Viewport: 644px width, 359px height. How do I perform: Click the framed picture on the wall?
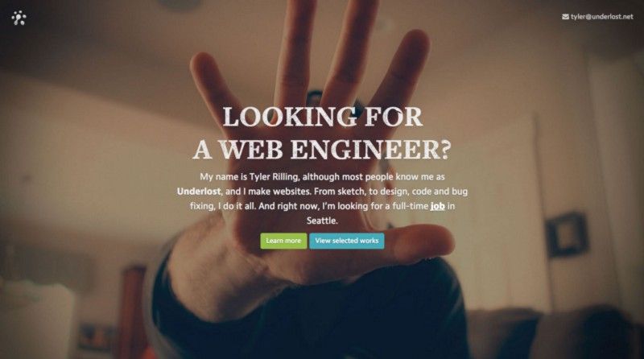[567, 233]
